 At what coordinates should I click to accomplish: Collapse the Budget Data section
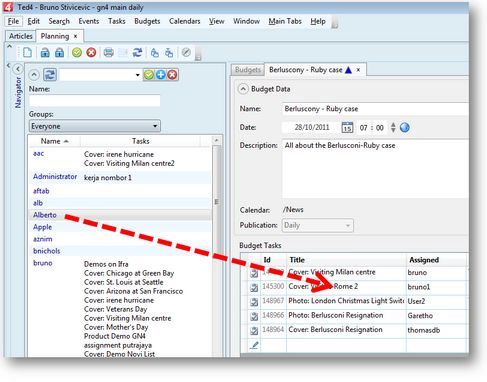pos(243,89)
